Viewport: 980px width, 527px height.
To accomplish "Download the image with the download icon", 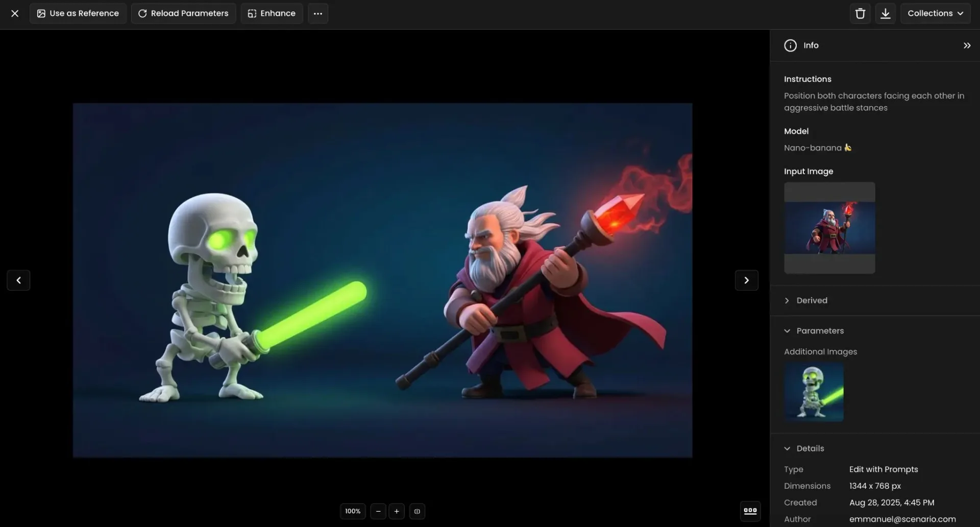I will tap(885, 13).
